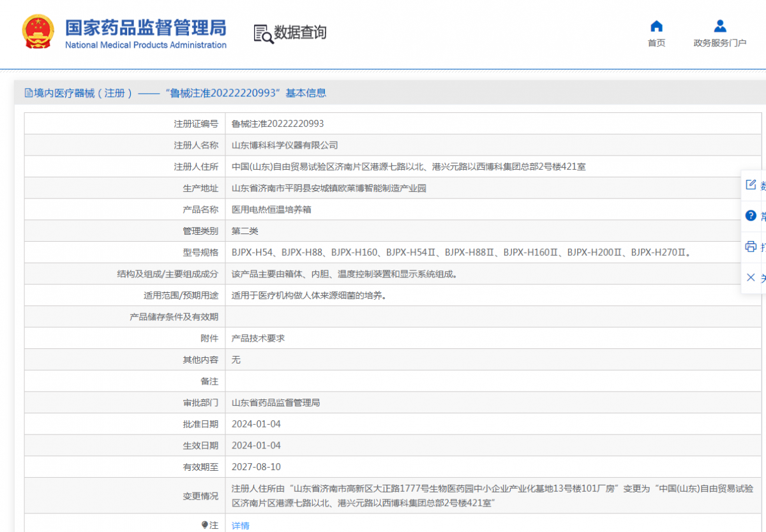Open the help question mark icon
Screen dimensions: 766x532
[x=751, y=216]
